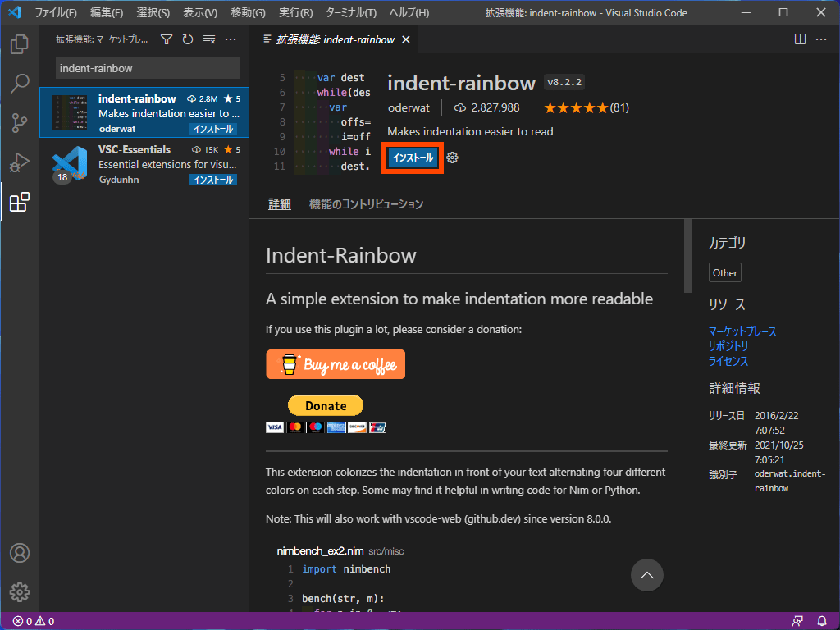Select the Extensions view icon

pyautogui.click(x=20, y=202)
